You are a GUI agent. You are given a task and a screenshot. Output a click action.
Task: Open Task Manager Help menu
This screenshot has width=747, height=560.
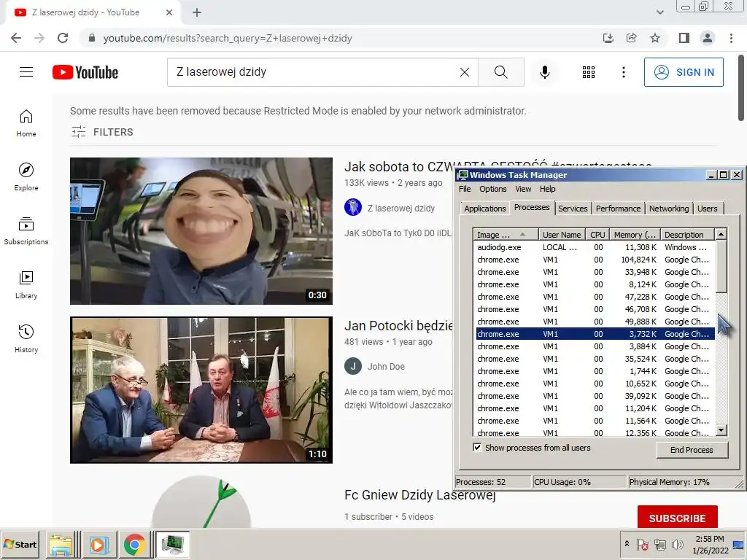tap(547, 189)
